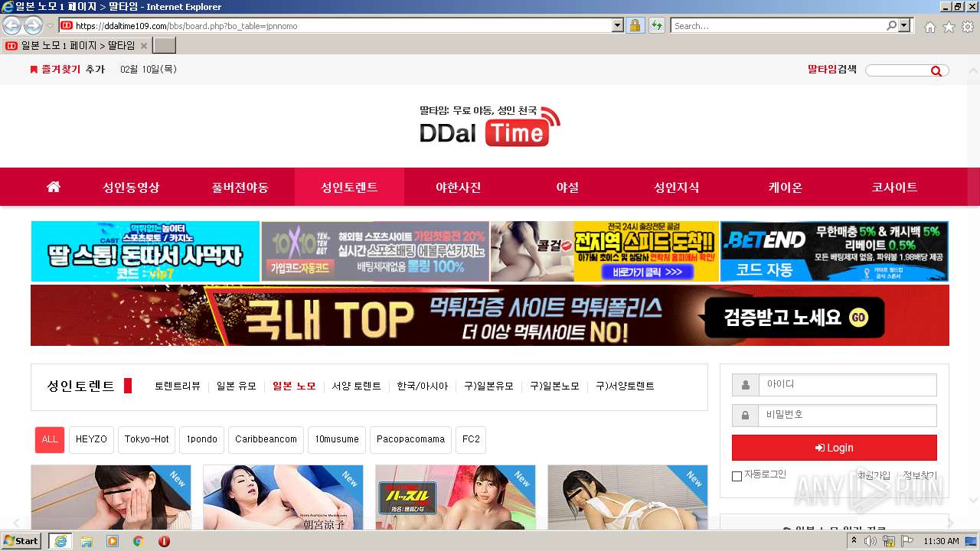Click the browser Back arrow button
Image resolution: width=980 pixels, height=551 pixels.
[x=11, y=25]
